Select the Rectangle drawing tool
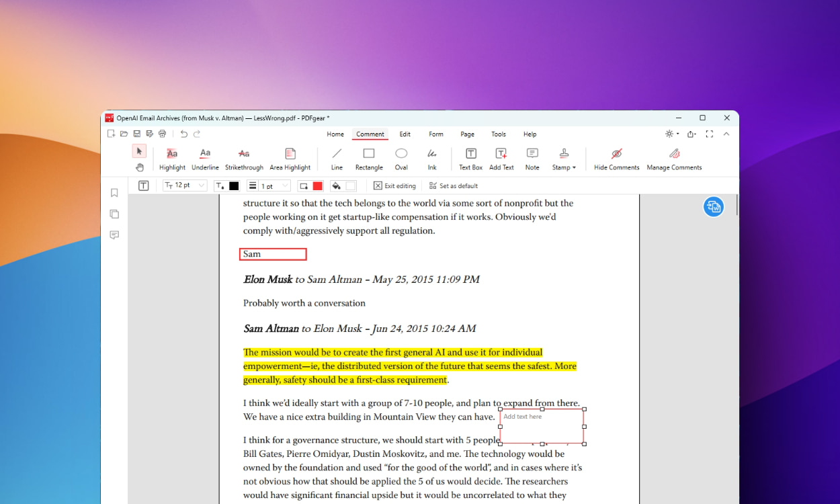Viewport: 840px width, 504px height. 368,158
